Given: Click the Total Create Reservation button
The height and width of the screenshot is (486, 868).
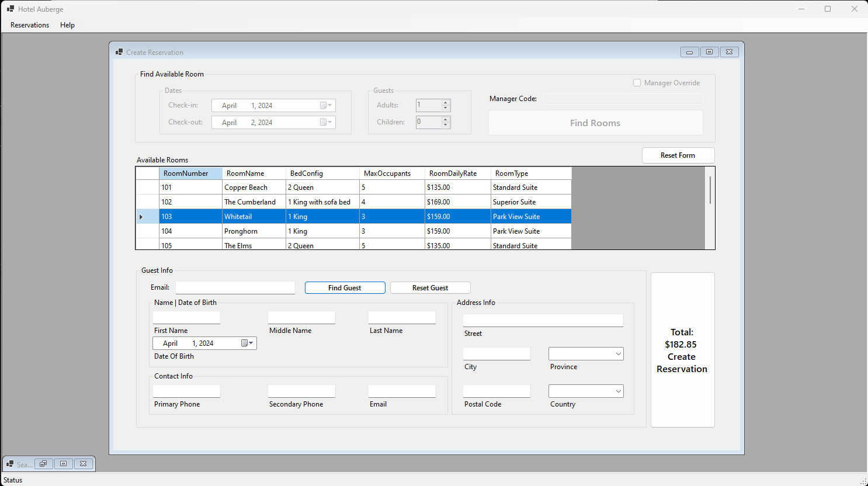Looking at the screenshot, I should 682,350.
